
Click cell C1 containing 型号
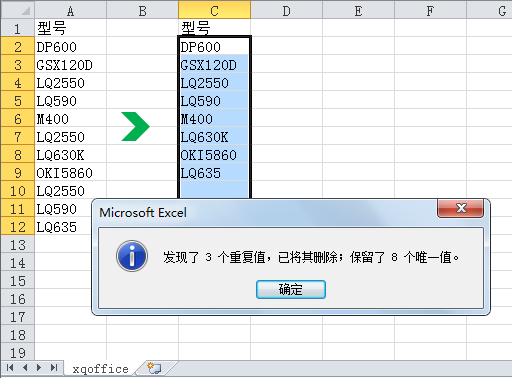point(214,28)
